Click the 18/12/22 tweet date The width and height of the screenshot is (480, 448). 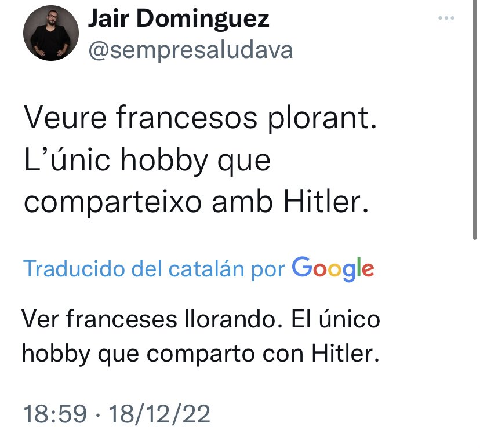pyautogui.click(x=159, y=414)
